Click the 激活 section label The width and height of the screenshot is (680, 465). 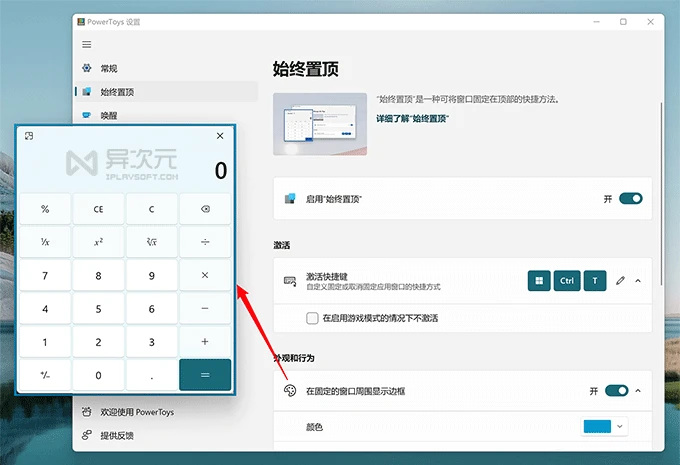281,246
